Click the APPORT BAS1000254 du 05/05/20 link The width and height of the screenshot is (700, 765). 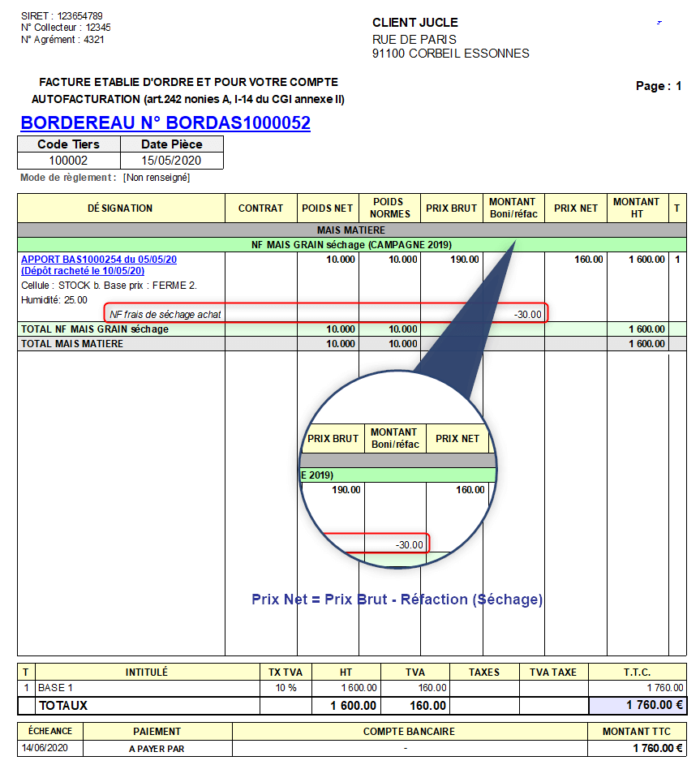coord(98,260)
